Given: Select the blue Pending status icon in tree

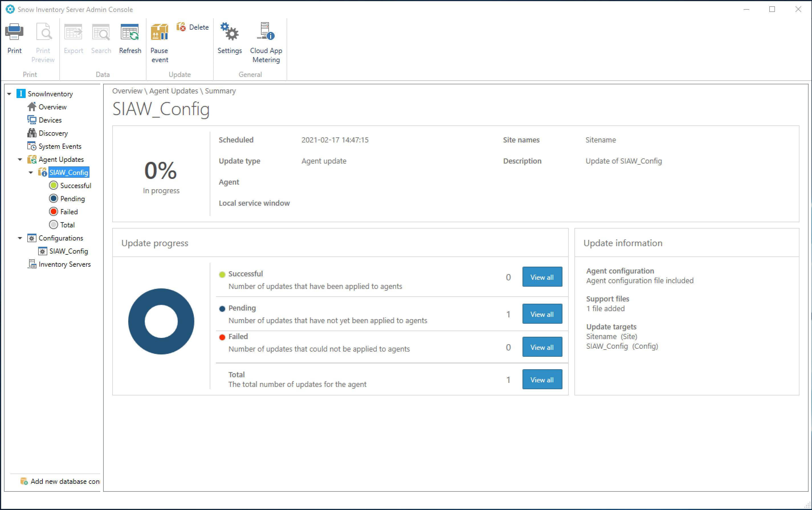Looking at the screenshot, I should (53, 199).
